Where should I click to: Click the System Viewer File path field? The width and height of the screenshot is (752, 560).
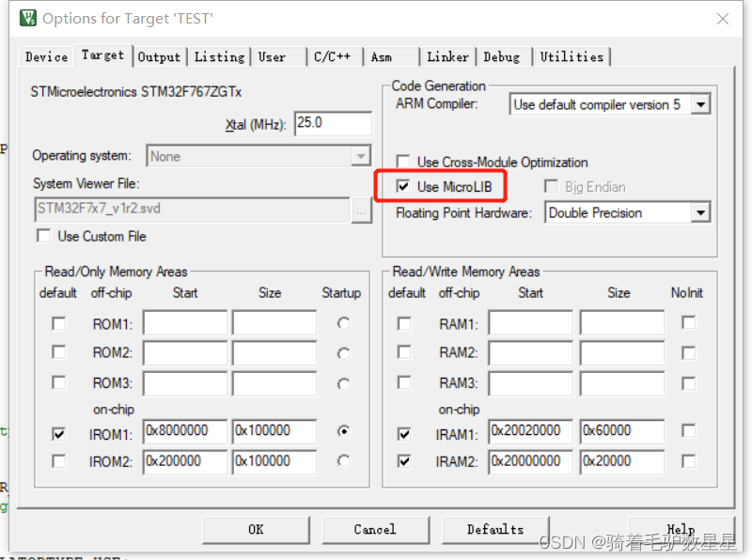coord(193,209)
